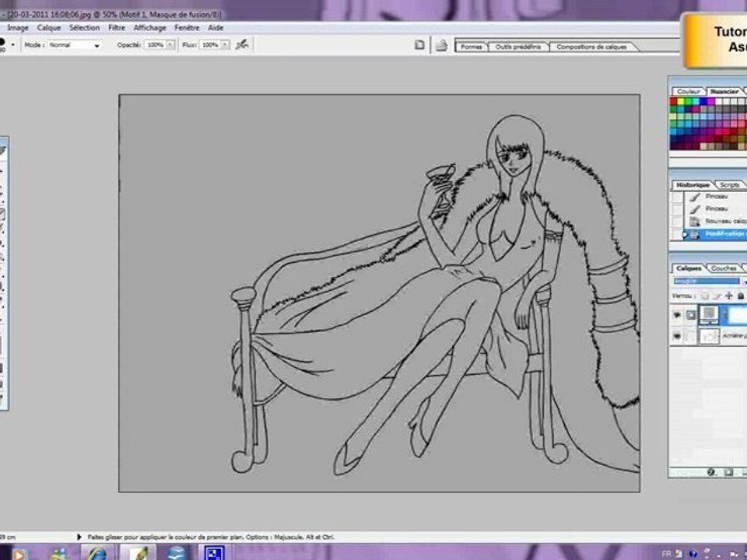This screenshot has width=747, height=560.
Task: Select the Calques tab
Action: [689, 268]
